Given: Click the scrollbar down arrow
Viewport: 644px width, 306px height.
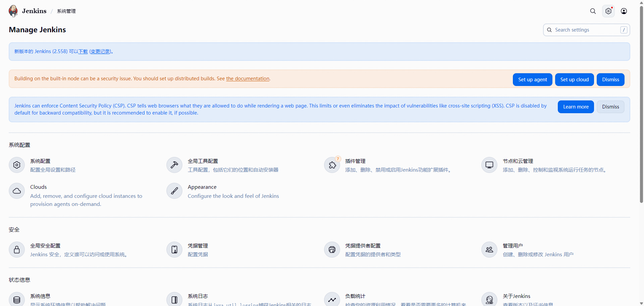Looking at the screenshot, I should click(x=641, y=303).
